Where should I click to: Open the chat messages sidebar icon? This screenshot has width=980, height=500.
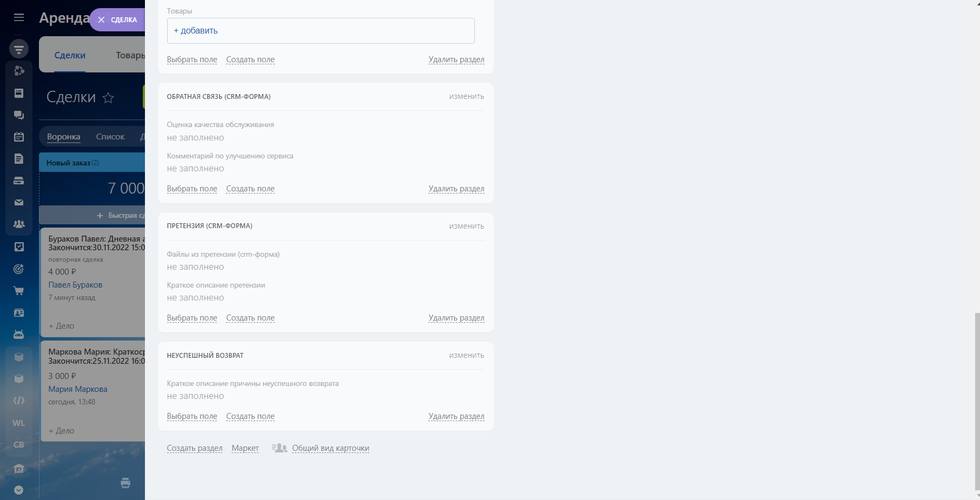click(x=19, y=115)
